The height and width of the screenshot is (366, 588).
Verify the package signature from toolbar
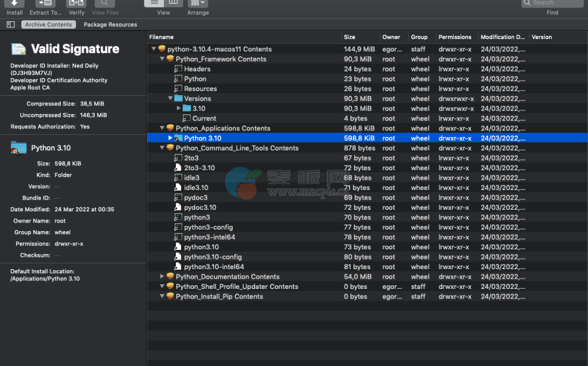(76, 7)
